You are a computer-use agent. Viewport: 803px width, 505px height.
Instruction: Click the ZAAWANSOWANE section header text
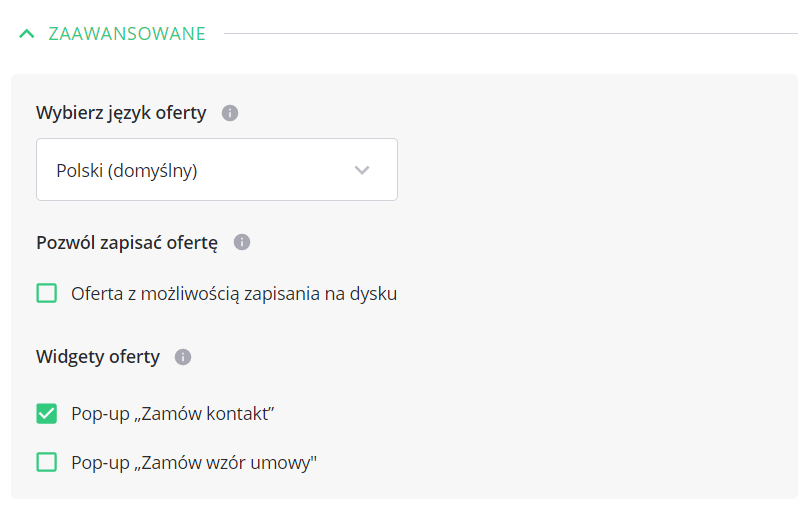point(127,34)
